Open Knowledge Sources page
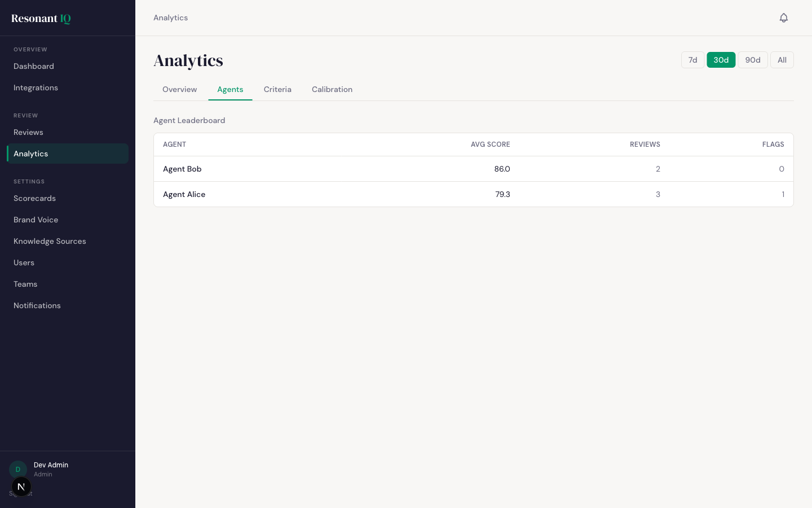This screenshot has height=508, width=812. point(50,241)
